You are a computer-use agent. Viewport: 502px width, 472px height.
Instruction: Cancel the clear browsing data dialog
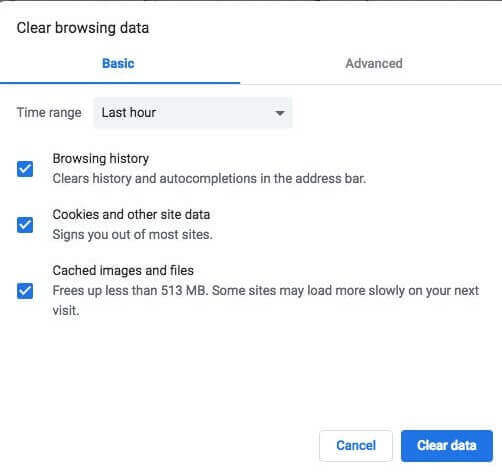356,446
